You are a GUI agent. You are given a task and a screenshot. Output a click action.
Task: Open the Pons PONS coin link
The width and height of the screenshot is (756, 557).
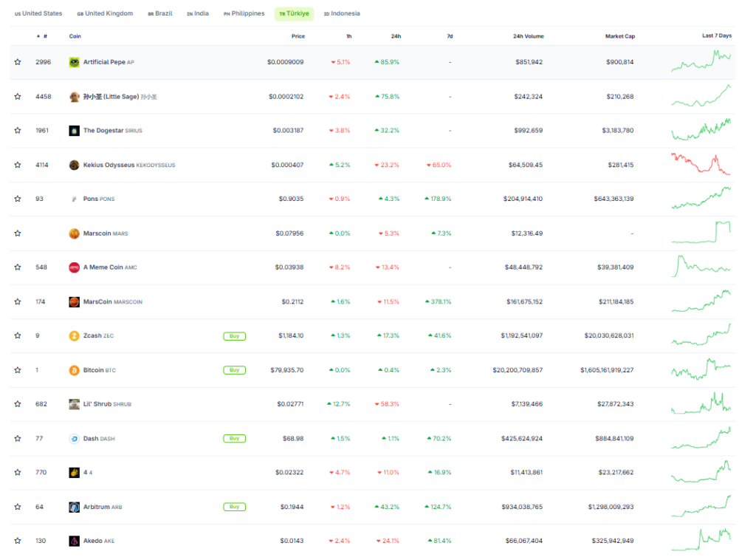pos(99,199)
